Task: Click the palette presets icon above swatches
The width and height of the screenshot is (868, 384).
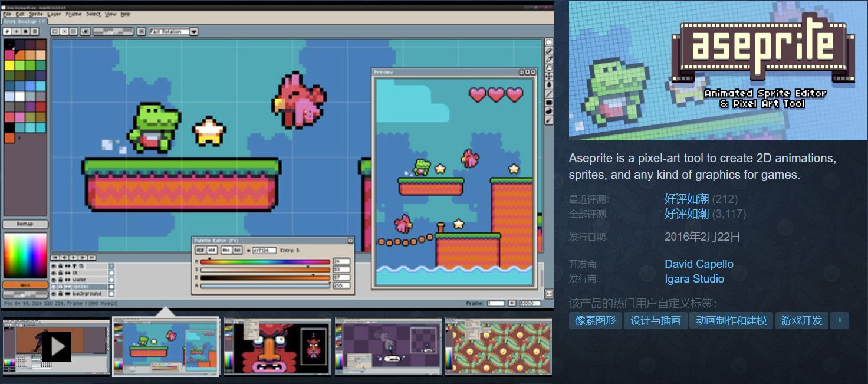Action: pos(25,31)
